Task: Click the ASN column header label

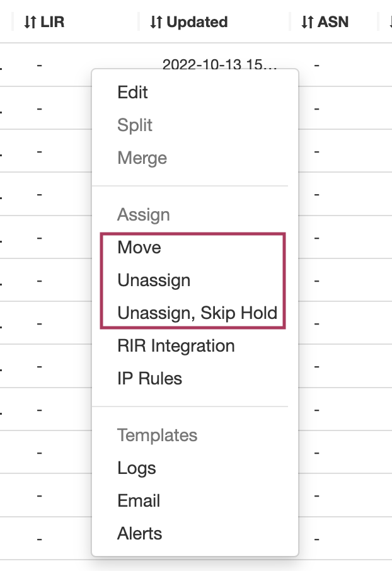Action: pos(333,23)
